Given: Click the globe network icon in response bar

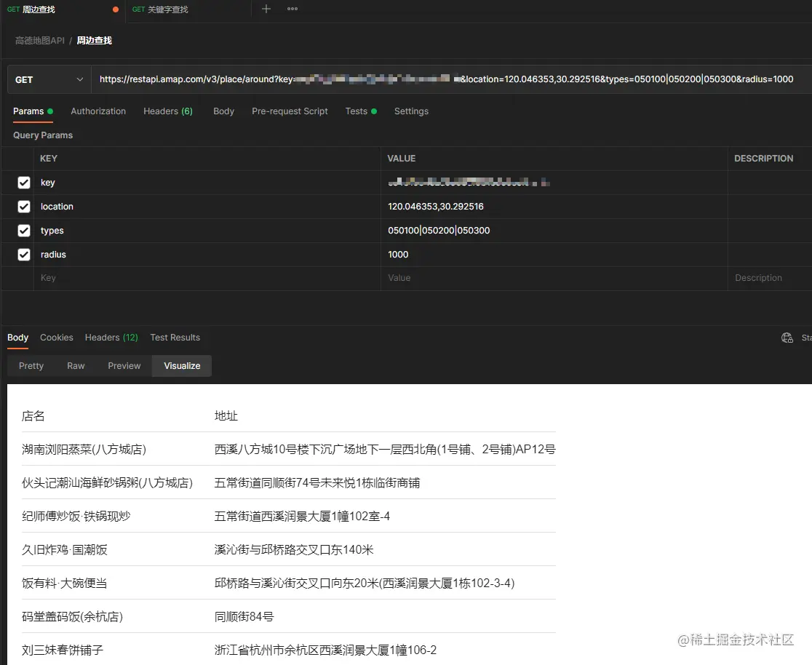Looking at the screenshot, I should click(x=787, y=338).
